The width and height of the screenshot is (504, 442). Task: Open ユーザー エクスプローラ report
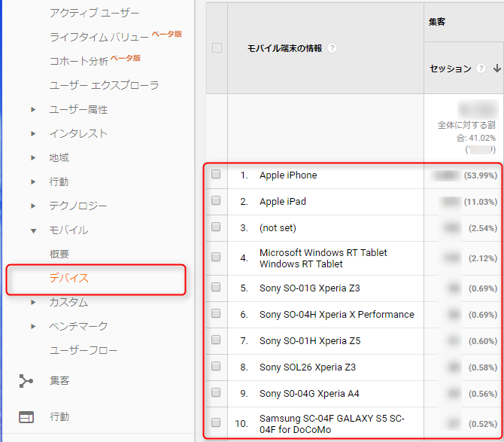tap(104, 85)
